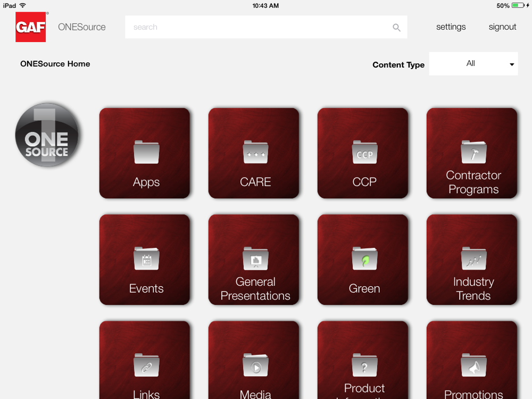This screenshot has width=532, height=399.
Task: Tap the 'CCP' tile label
Action: pyautogui.click(x=364, y=182)
